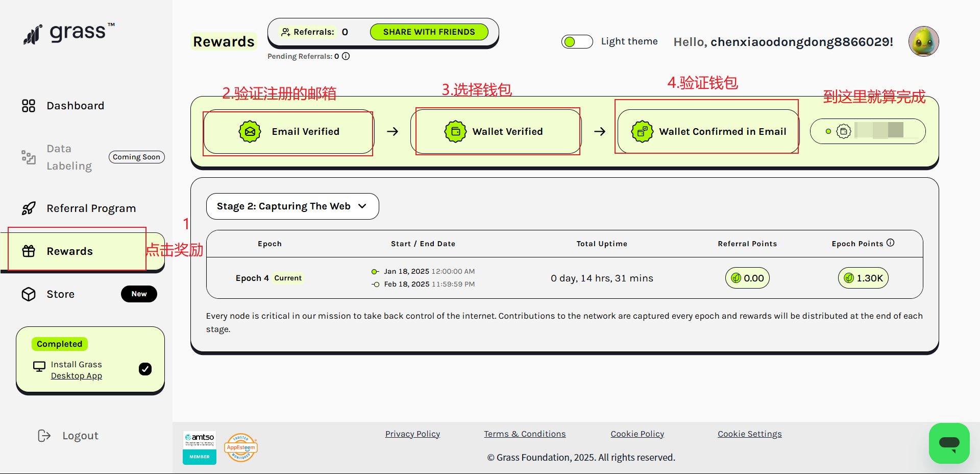Click Start / End Date header
980x474 pixels.
(x=423, y=244)
